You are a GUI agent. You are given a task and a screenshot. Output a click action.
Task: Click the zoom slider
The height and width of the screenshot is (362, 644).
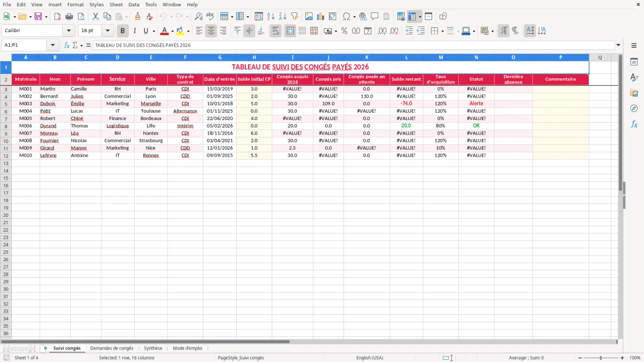coord(601,358)
